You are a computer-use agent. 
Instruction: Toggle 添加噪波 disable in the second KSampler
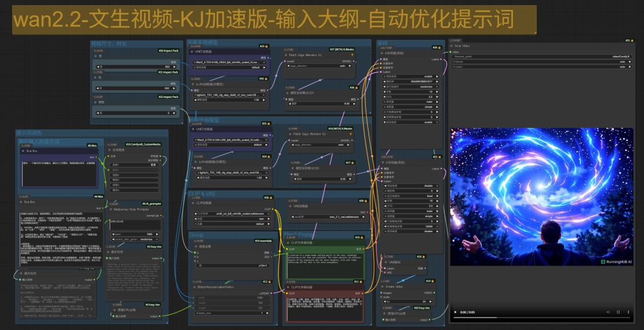coord(412,186)
